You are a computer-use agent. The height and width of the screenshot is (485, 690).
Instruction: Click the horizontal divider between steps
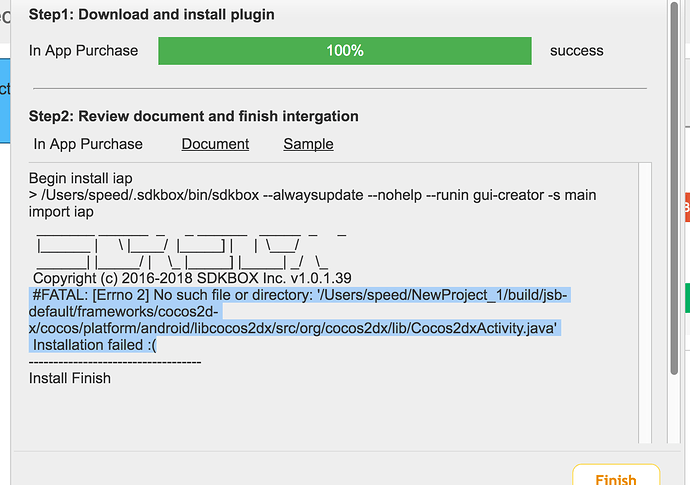point(340,89)
